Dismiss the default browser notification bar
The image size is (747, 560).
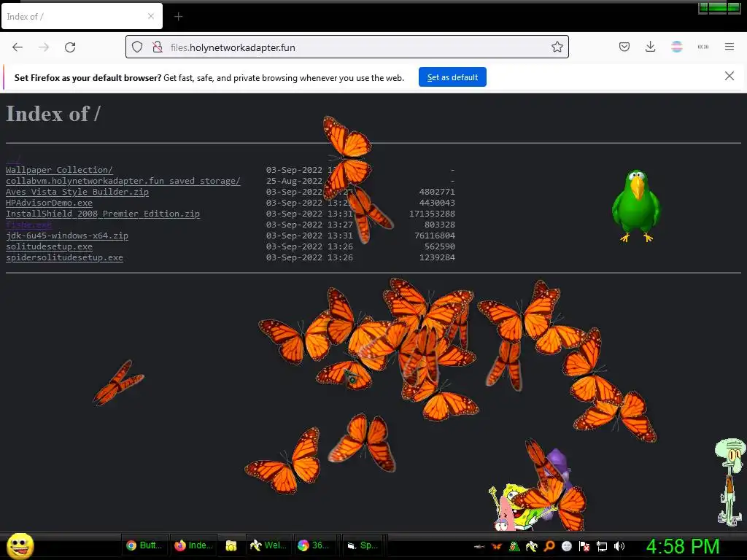[729, 76]
